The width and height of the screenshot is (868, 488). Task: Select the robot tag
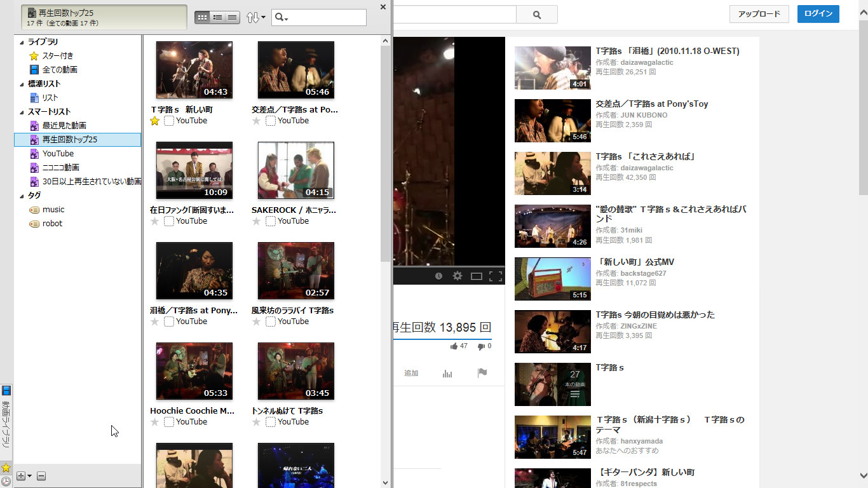pyautogui.click(x=46, y=224)
